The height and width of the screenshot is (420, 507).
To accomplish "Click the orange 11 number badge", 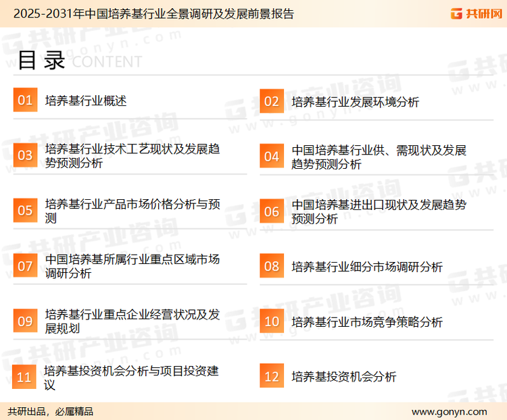I will pyautogui.click(x=24, y=377).
